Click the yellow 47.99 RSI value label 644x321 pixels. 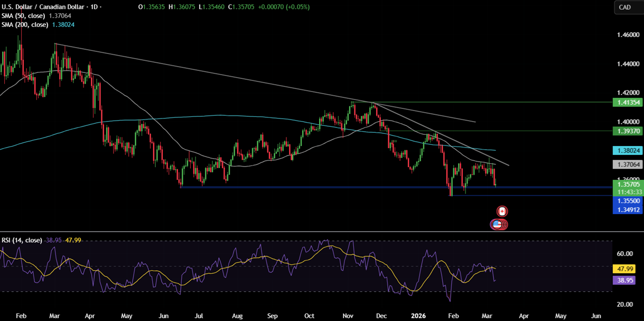click(624, 269)
